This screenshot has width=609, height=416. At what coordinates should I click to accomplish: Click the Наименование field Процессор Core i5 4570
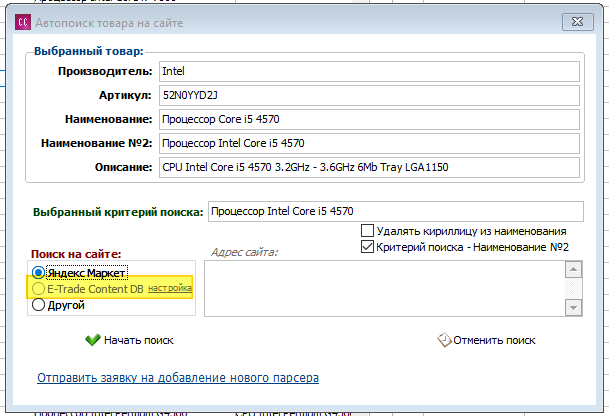[369, 119]
